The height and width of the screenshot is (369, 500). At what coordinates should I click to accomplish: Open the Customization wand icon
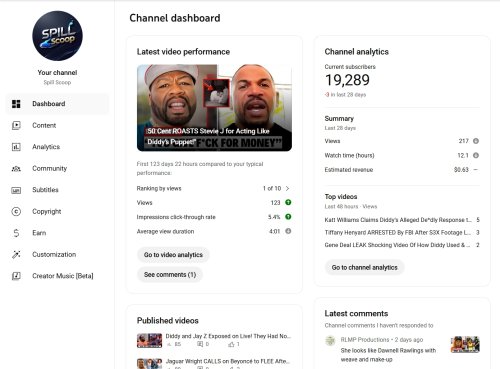pyautogui.click(x=16, y=254)
